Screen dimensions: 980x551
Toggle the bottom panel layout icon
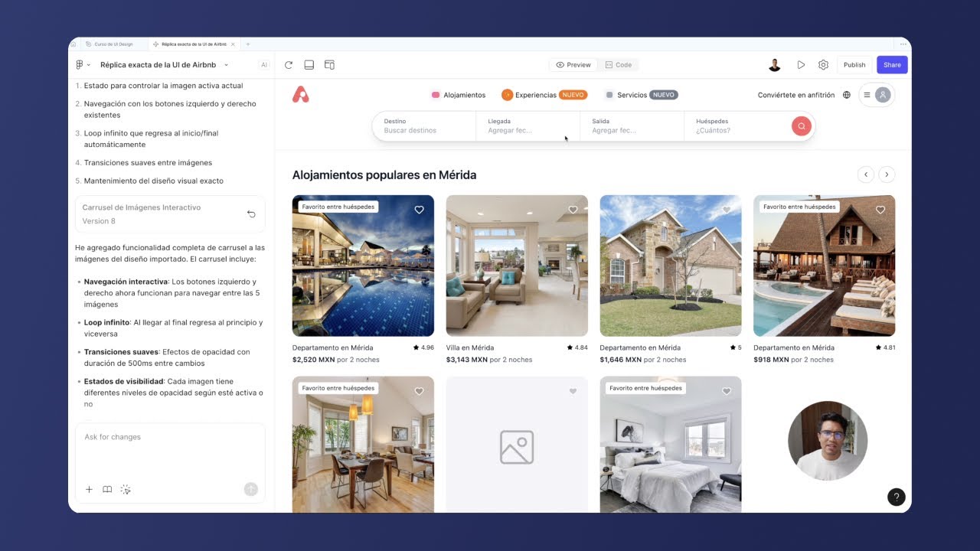tap(309, 65)
